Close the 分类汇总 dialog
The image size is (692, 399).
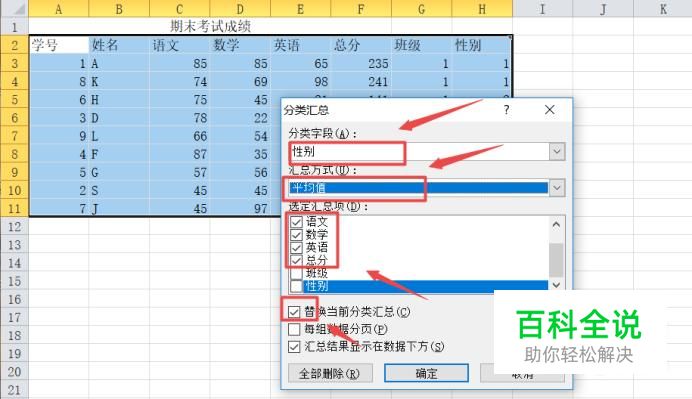(549, 110)
